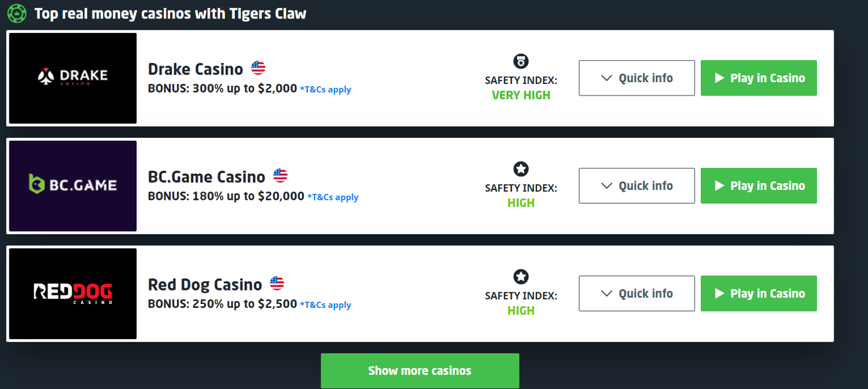Click the US flag beside Red Dog Casino
The height and width of the screenshot is (389, 868).
[277, 284]
